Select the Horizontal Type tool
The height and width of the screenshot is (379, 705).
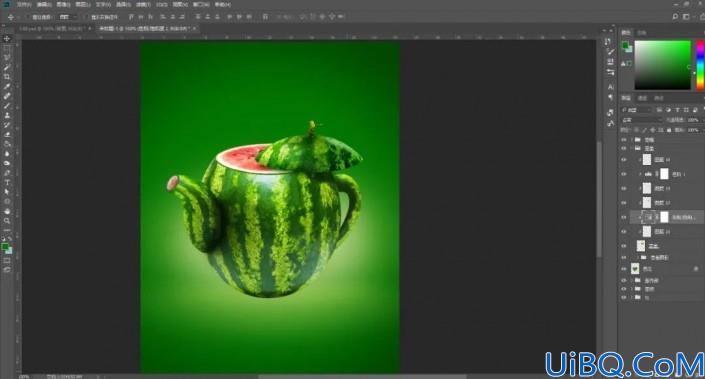click(7, 183)
